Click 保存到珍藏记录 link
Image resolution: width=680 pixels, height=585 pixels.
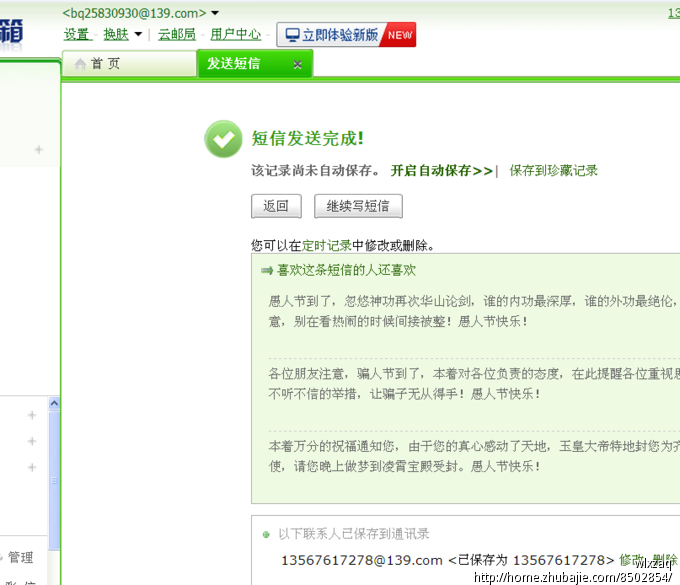(553, 170)
